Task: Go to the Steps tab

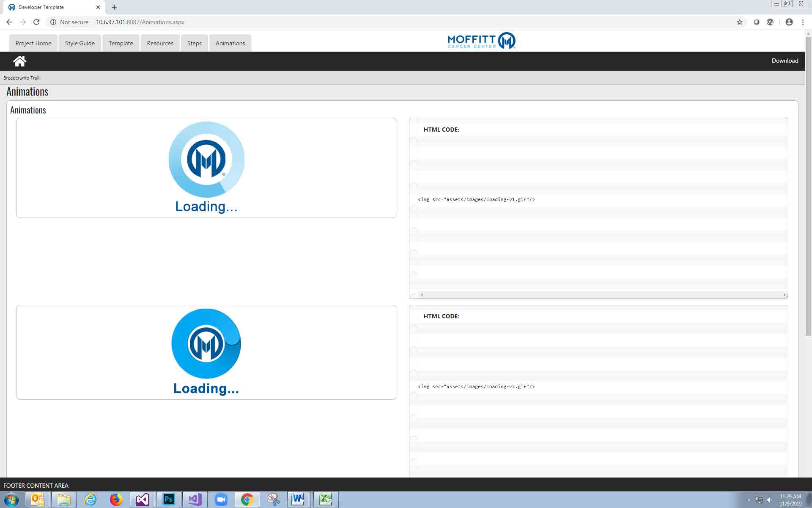Action: (194, 43)
